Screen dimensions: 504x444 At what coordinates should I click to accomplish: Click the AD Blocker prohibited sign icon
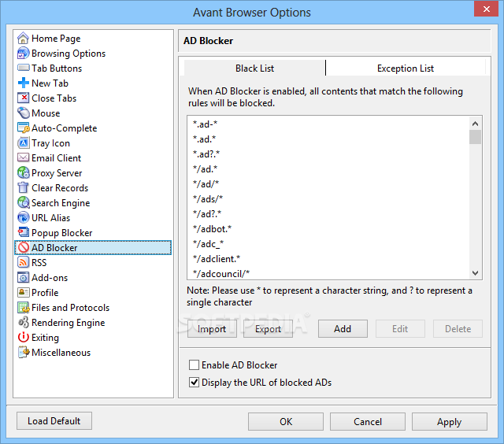23,247
